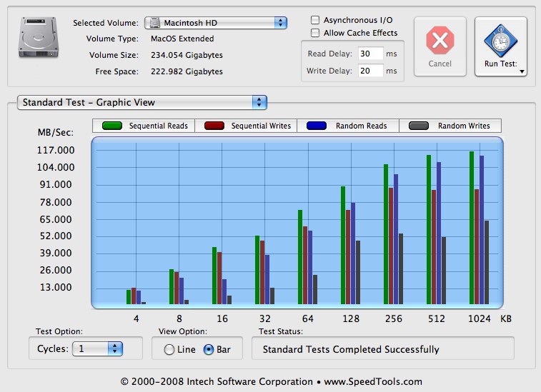The height and width of the screenshot is (392, 541).
Task: Click the Macintosh HD volume icon in popup
Action: 155,23
